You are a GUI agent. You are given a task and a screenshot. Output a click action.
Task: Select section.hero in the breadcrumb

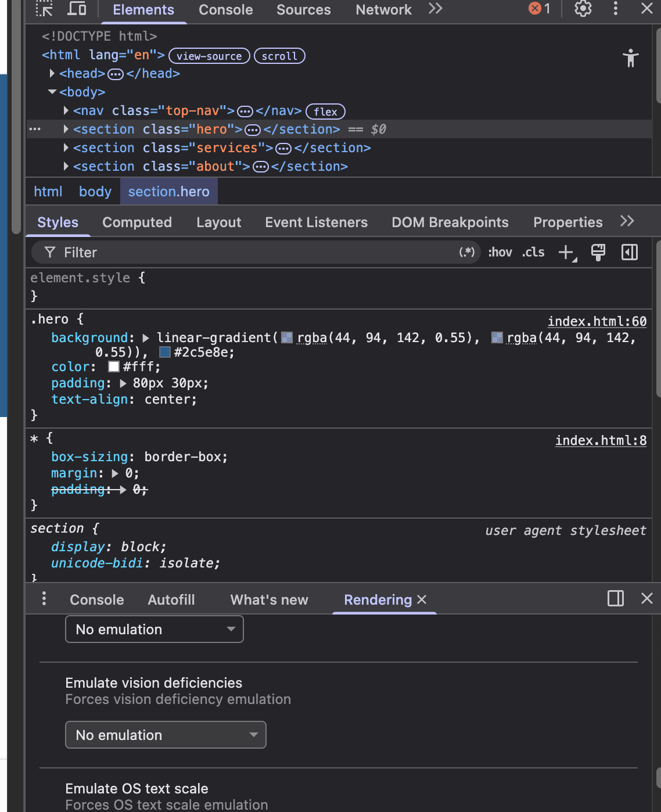169,192
